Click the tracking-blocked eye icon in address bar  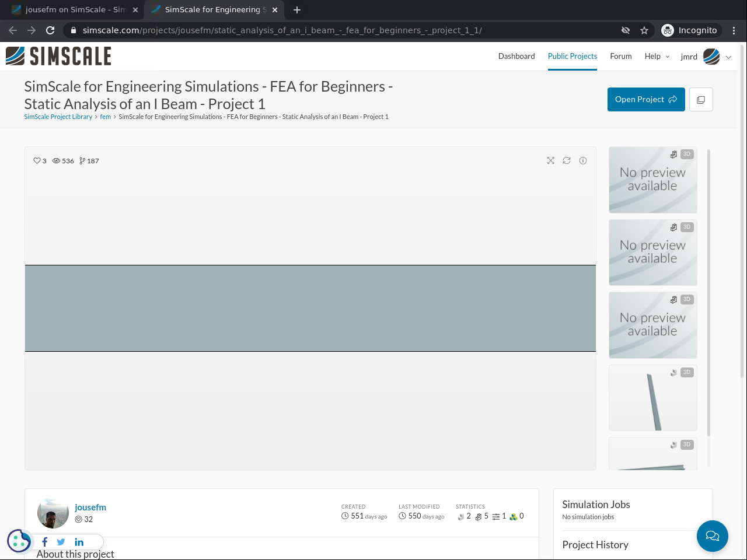[626, 30]
